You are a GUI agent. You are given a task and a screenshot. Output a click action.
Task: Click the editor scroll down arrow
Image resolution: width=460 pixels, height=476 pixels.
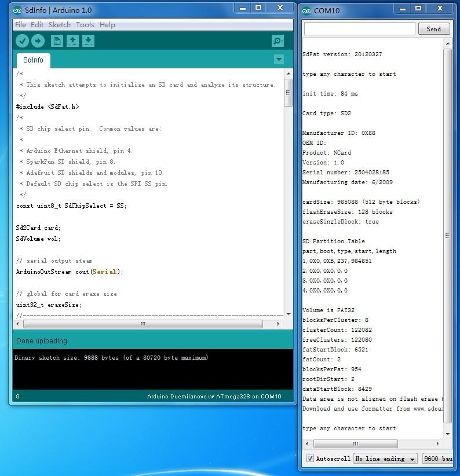pyautogui.click(x=289, y=314)
